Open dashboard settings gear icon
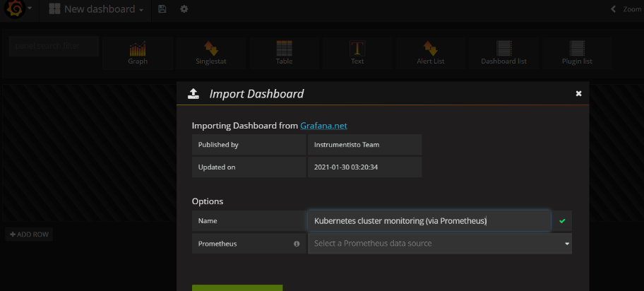The width and height of the screenshot is (644, 291). click(184, 9)
